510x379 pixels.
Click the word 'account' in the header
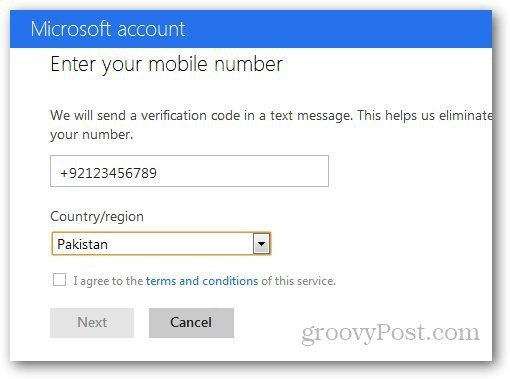[x=151, y=29]
